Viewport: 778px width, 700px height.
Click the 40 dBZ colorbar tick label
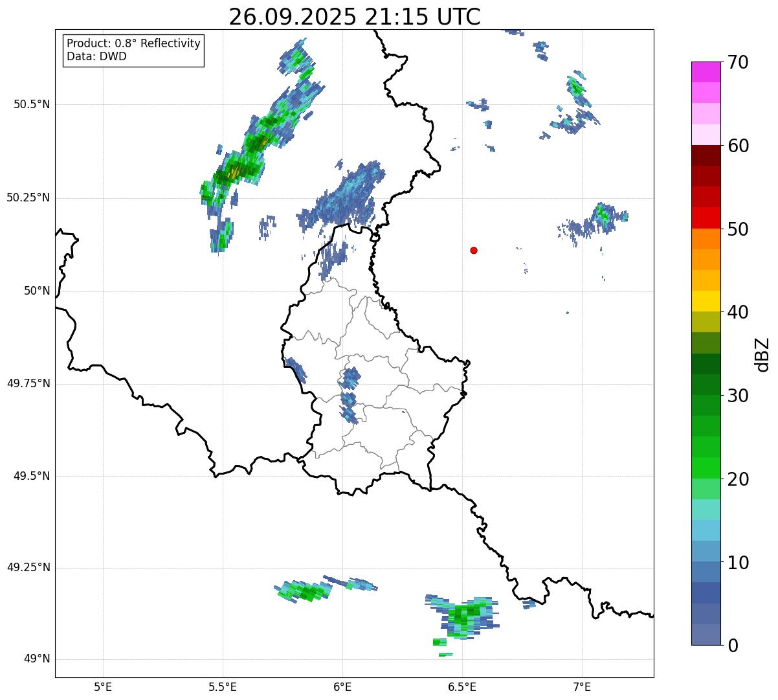point(739,312)
